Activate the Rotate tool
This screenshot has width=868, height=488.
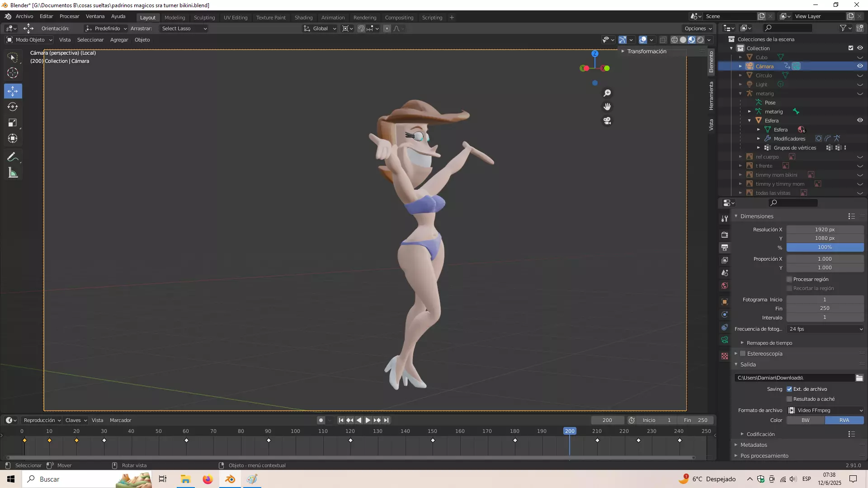point(13,107)
